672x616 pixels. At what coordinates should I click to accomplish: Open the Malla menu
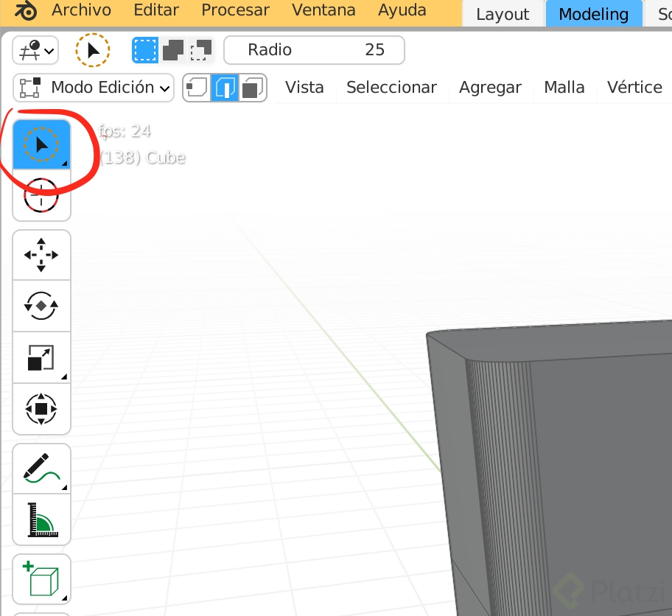pyautogui.click(x=564, y=87)
